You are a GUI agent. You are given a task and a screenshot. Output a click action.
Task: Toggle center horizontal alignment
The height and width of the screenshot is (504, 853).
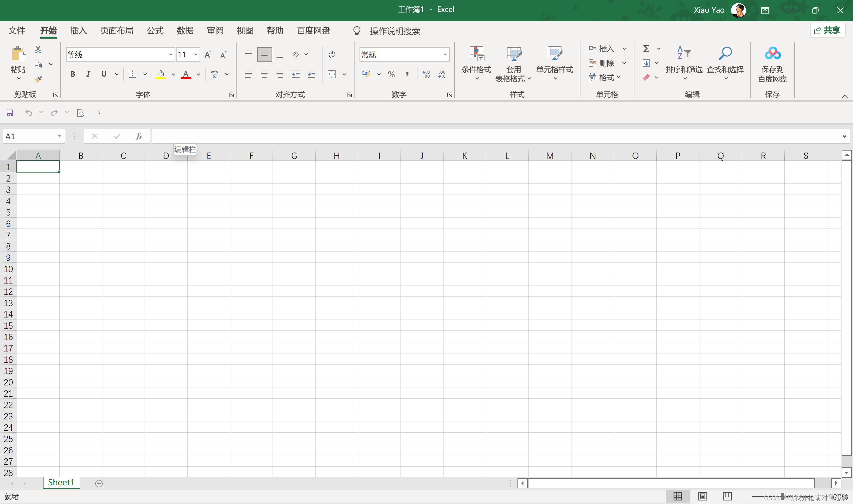pos(264,74)
